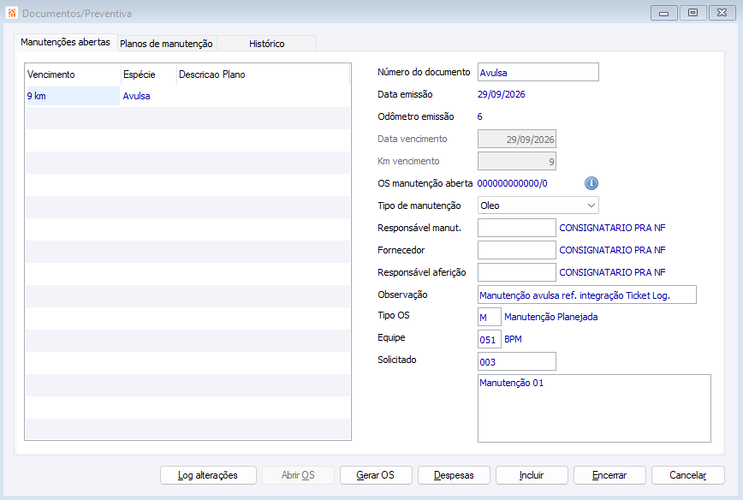This screenshot has width=743, height=500.
Task: Open the Histórico tab
Action: click(267, 44)
